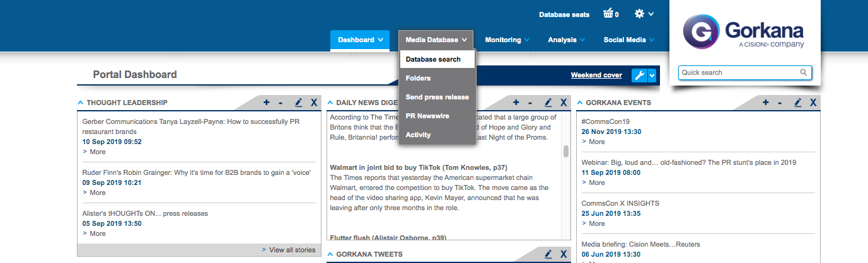
Task: Close the Gorkana Events panel
Action: (813, 103)
